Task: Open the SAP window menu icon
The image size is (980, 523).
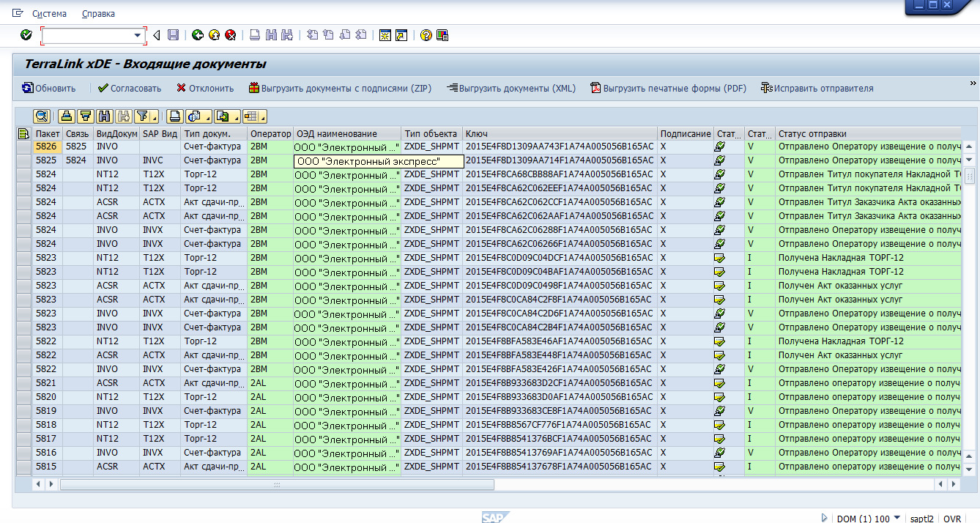Action: coord(18,13)
